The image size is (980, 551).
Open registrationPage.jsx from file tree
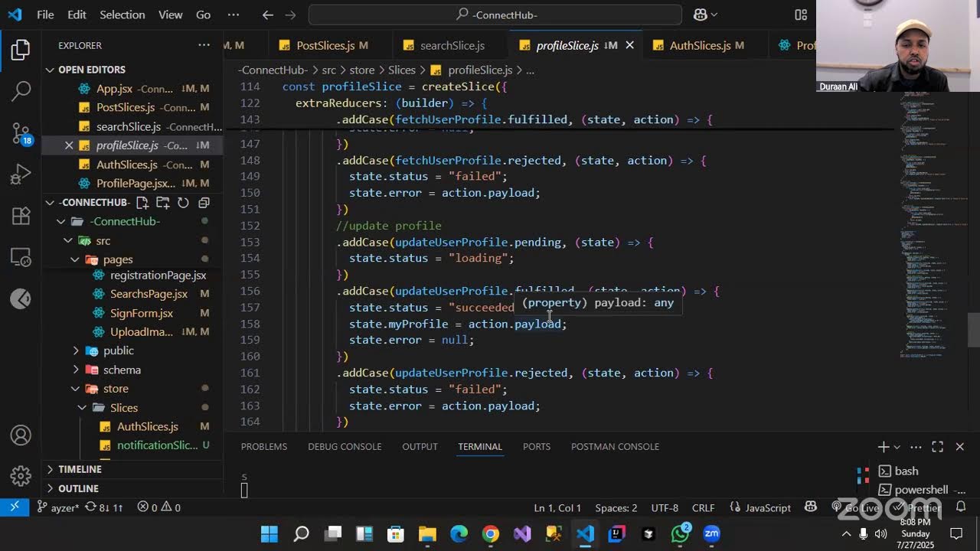pos(158,275)
